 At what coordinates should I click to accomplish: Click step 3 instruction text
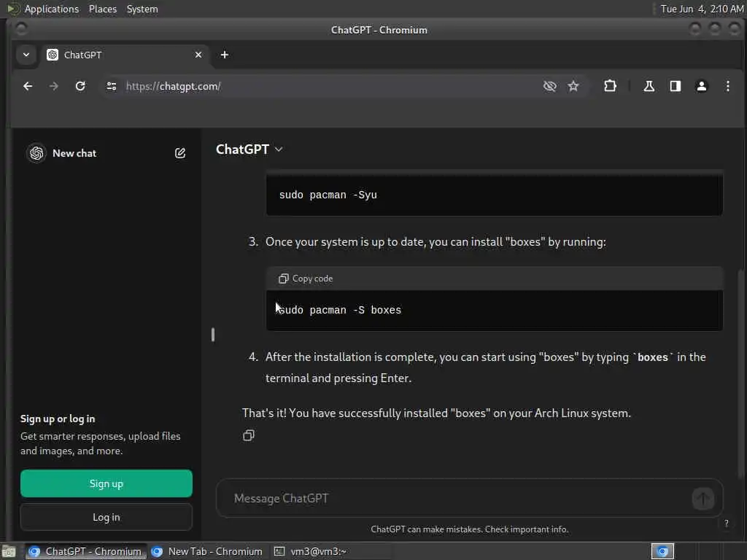click(x=436, y=242)
